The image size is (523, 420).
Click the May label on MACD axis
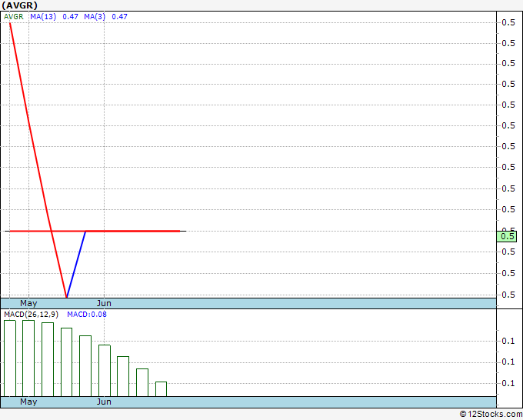(x=28, y=402)
